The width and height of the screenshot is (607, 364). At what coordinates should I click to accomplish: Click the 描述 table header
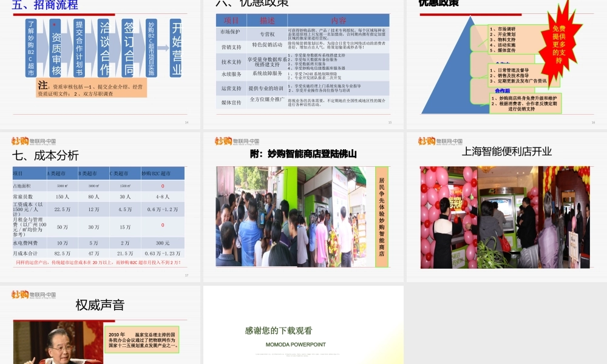pyautogui.click(x=267, y=21)
